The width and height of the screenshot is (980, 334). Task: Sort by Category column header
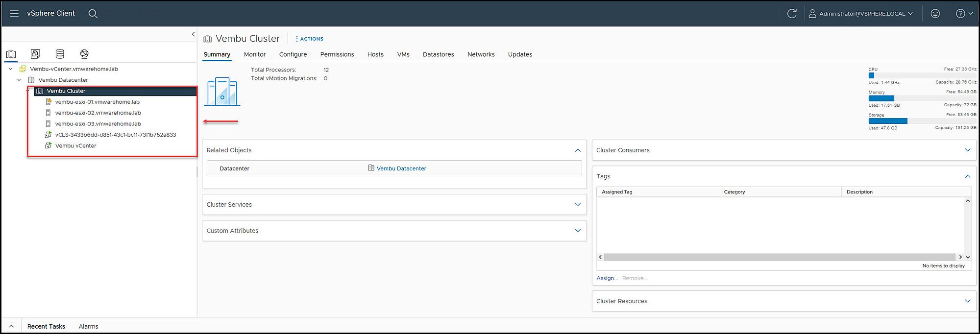(780, 192)
